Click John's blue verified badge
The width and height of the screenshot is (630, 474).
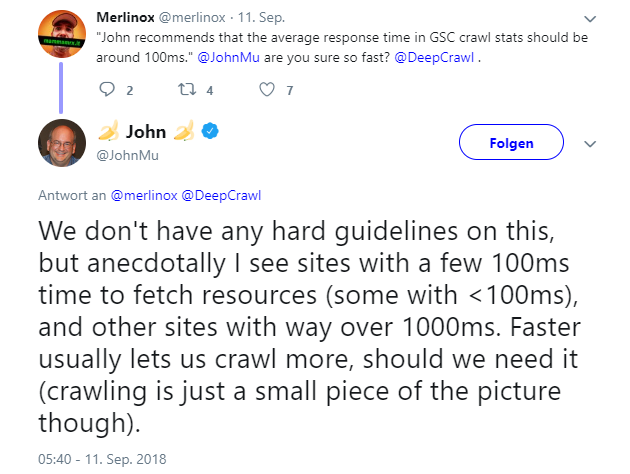tap(212, 131)
